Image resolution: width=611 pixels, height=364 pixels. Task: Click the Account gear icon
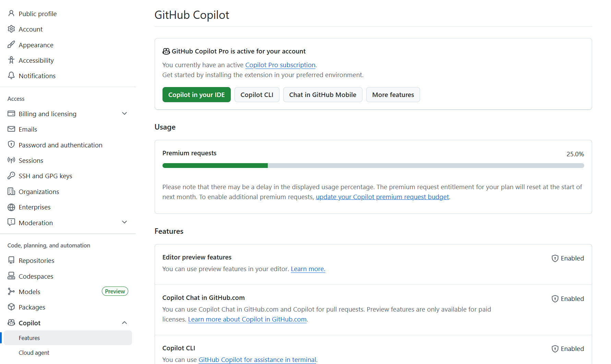[11, 29]
